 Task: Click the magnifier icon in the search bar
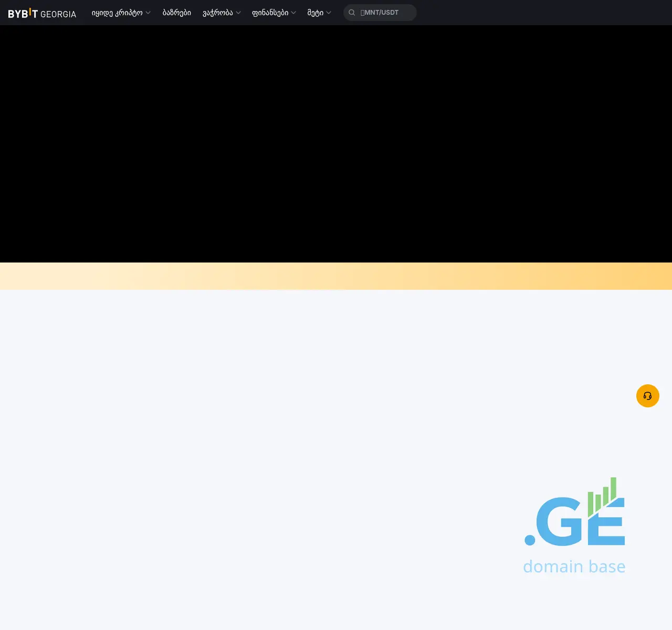click(352, 13)
